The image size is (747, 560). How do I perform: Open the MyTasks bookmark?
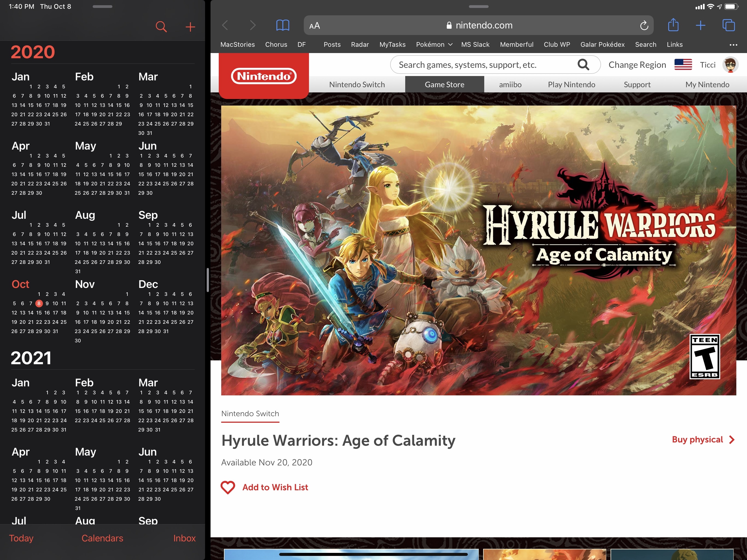[392, 45]
